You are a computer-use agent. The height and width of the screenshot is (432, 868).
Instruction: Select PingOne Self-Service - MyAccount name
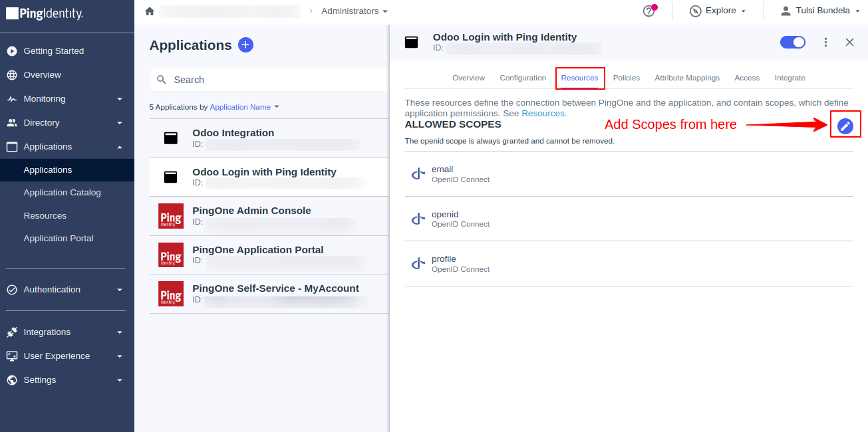tap(275, 288)
